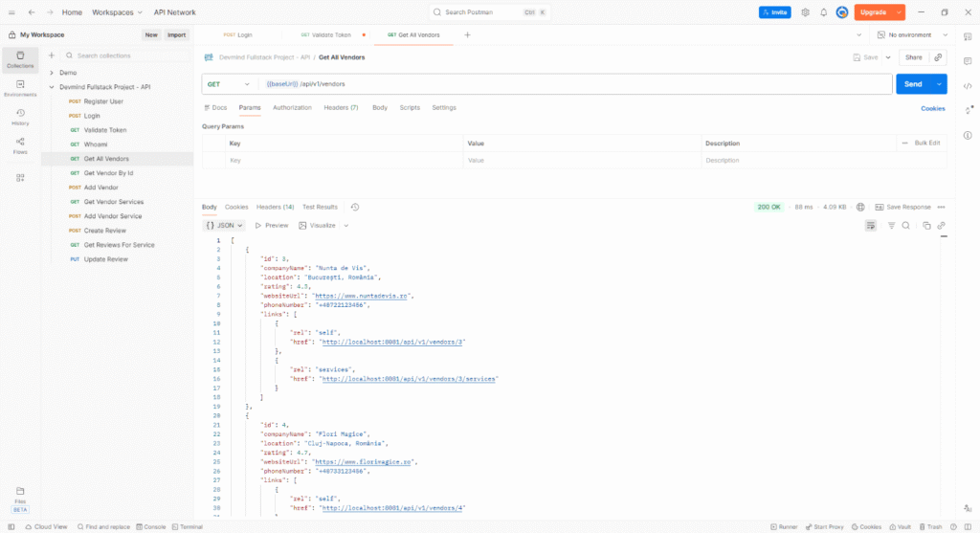Open the response history clock icon

click(355, 207)
